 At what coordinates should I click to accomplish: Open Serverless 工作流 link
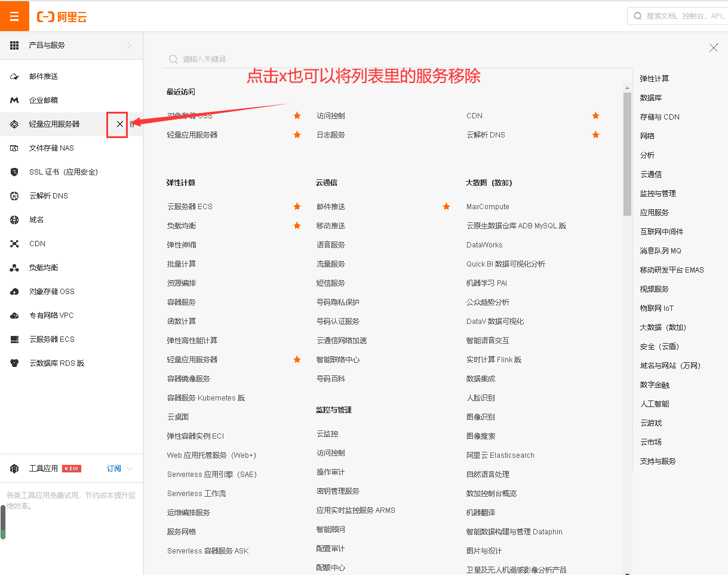point(196,494)
